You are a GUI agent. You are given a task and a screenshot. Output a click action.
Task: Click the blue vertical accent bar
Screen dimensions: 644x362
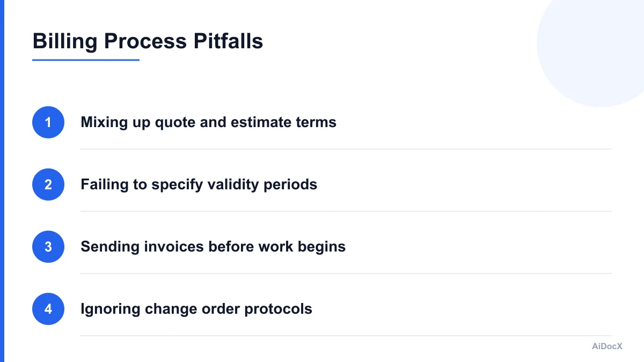coord(2,181)
